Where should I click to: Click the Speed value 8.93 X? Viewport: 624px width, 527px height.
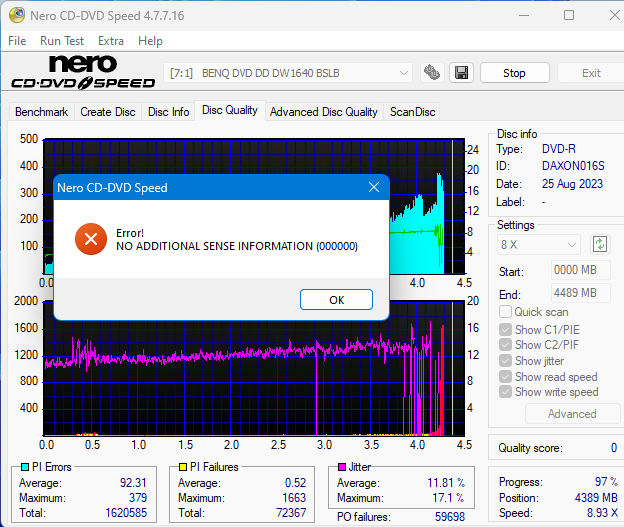point(602,513)
